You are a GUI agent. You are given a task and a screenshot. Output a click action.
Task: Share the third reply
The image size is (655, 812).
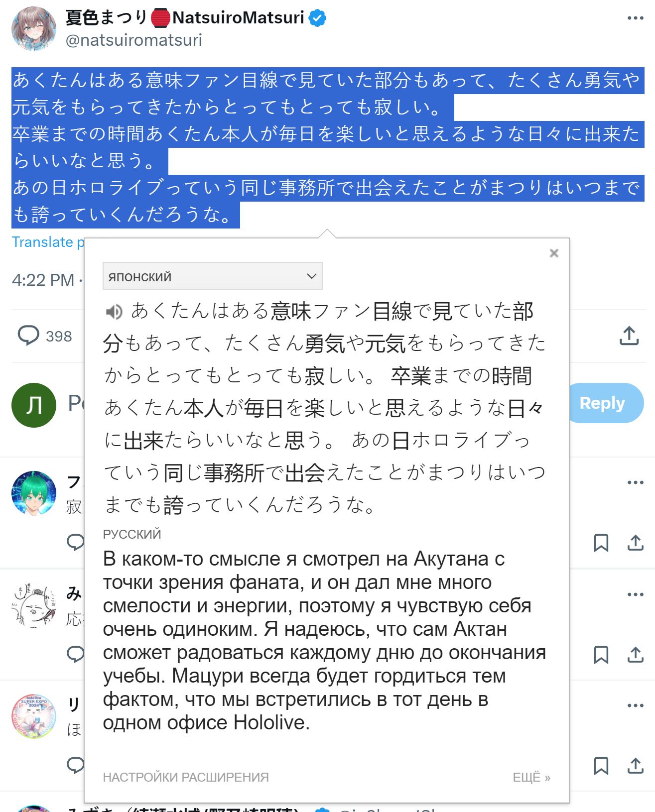point(636,766)
